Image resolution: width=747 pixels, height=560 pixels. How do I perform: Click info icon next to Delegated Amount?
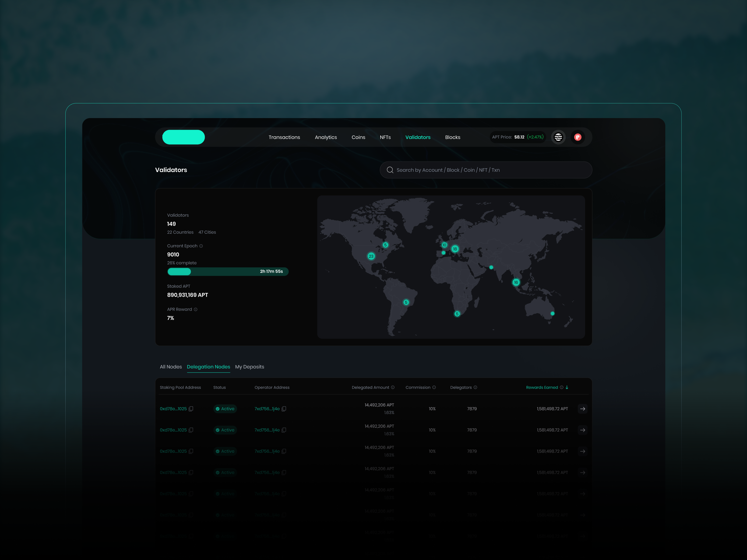(393, 387)
